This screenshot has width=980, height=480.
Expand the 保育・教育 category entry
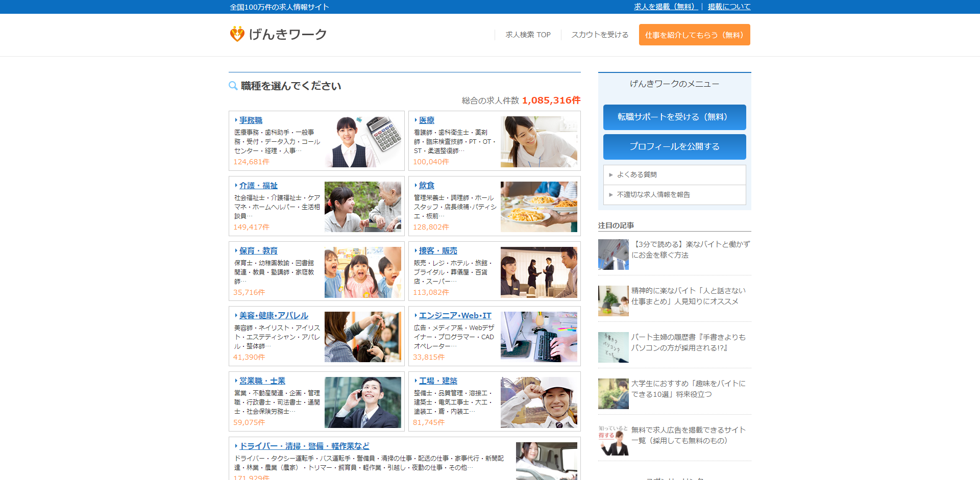(257, 250)
